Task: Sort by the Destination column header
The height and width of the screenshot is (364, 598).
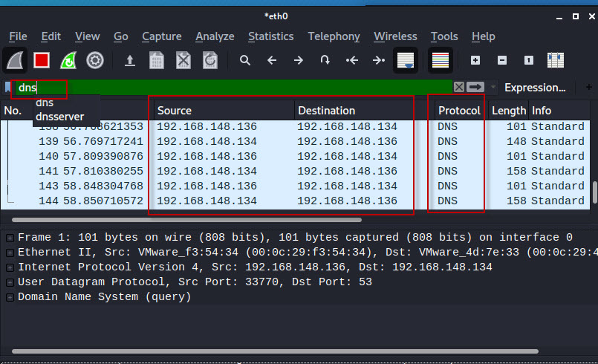Action: pos(364,111)
